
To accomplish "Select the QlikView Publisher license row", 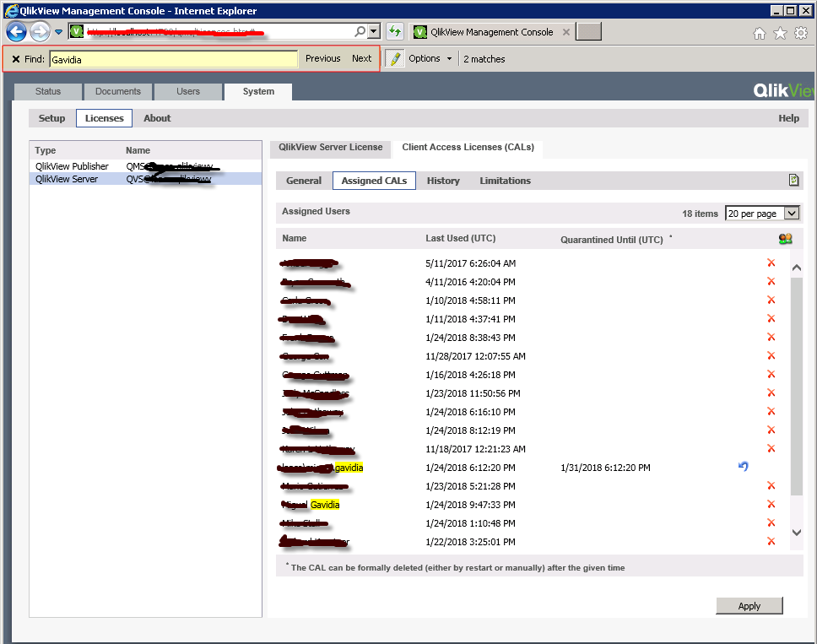I will point(145,166).
